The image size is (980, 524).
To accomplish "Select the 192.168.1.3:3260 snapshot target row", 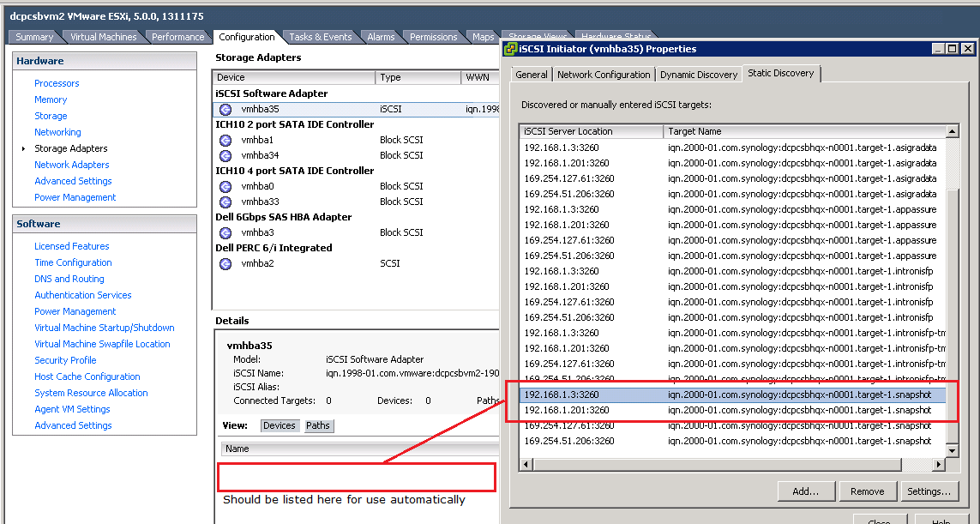I will tap(732, 395).
